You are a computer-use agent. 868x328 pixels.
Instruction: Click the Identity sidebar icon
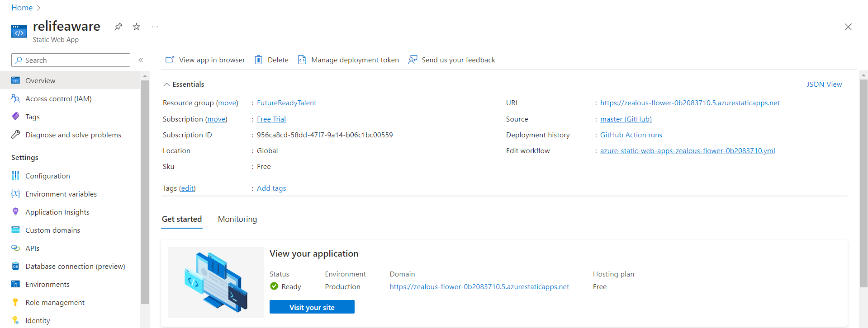pyautogui.click(x=15, y=320)
